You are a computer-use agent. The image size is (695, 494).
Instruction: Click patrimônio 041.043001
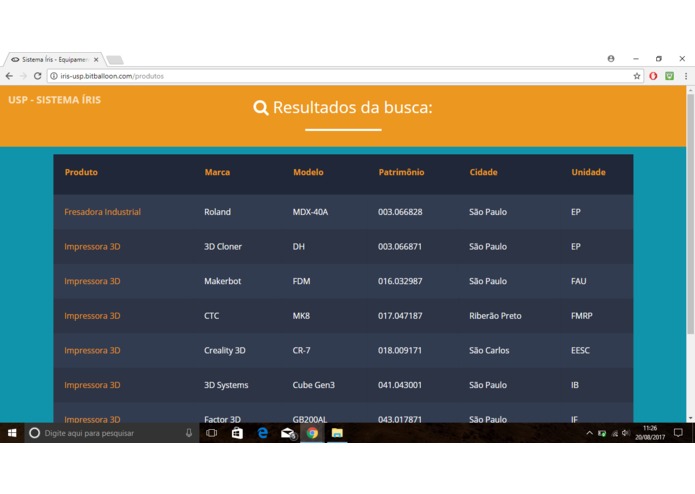click(400, 385)
